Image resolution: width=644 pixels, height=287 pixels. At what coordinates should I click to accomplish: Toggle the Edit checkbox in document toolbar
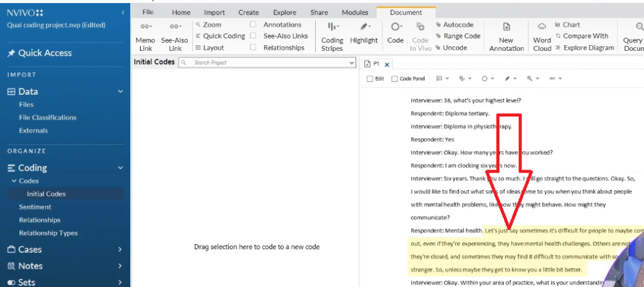click(370, 79)
